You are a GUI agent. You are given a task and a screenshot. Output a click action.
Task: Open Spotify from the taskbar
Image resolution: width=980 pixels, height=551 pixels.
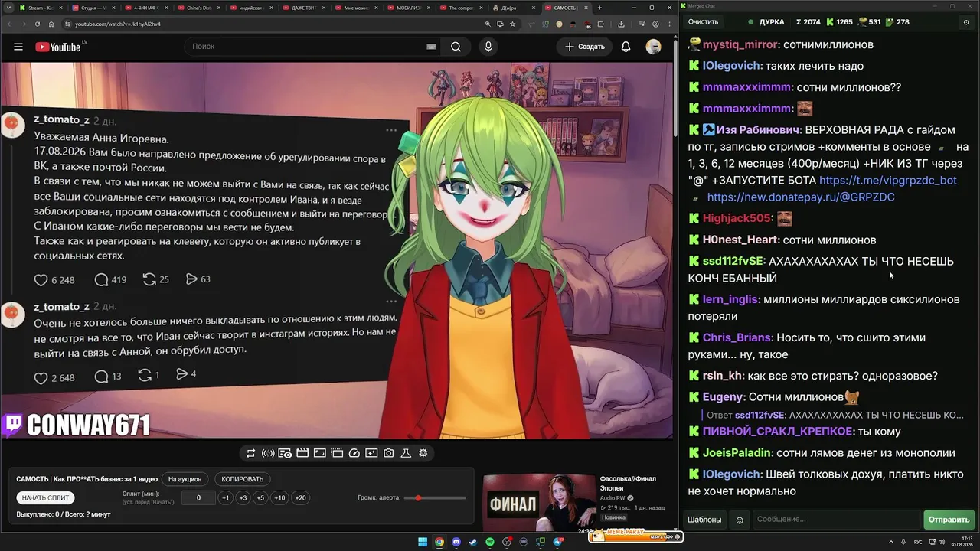click(x=490, y=542)
